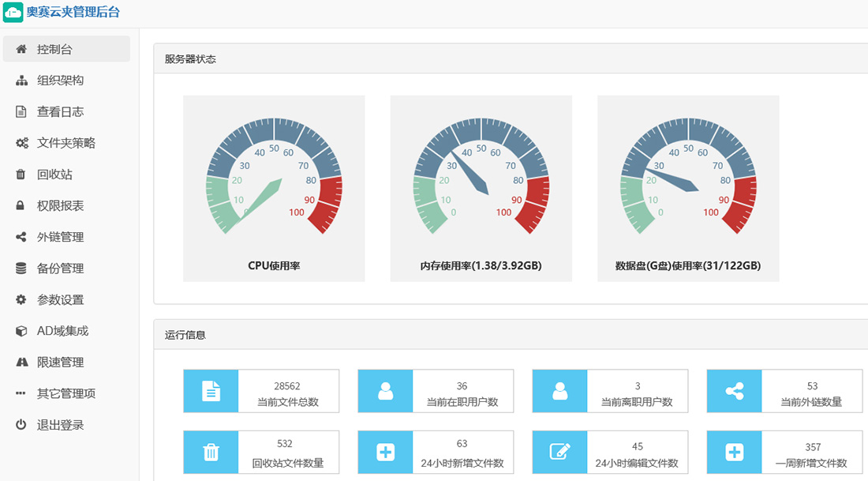
Task: Click 退出登录 to log out
Action: (x=60, y=425)
